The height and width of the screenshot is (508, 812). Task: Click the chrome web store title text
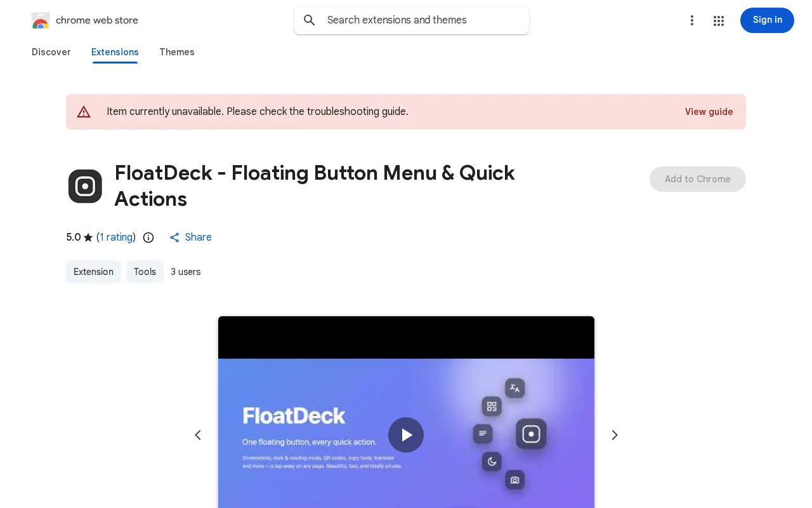pyautogui.click(x=97, y=20)
